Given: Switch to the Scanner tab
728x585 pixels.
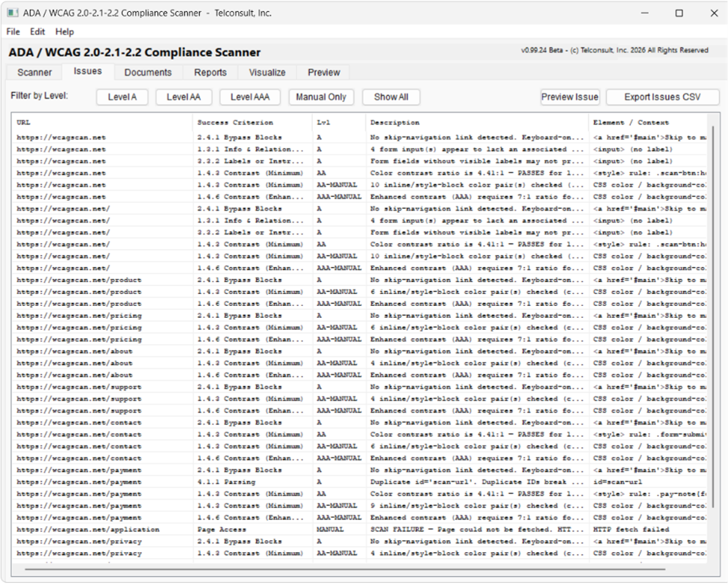Looking at the screenshot, I should coord(34,72).
